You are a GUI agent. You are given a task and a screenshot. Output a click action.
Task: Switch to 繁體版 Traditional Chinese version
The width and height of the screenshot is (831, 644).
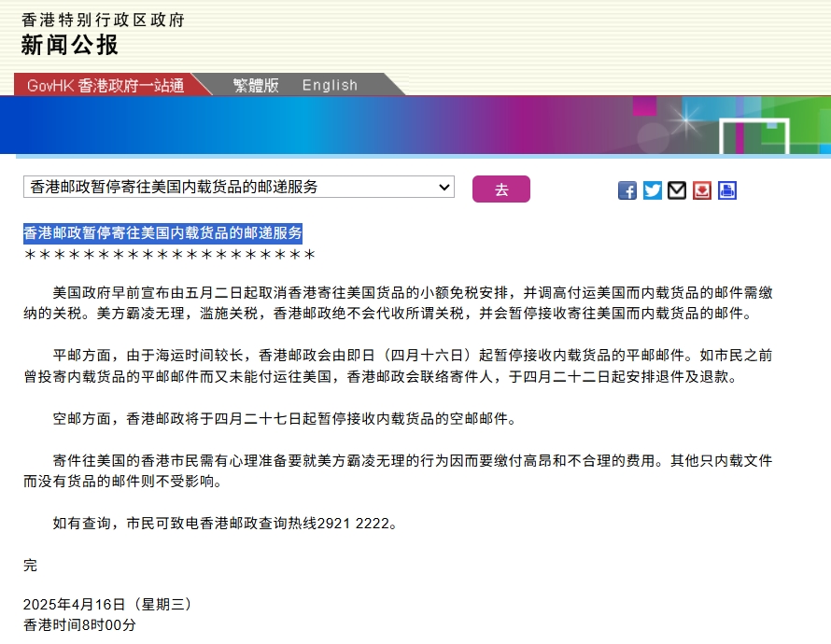256,85
